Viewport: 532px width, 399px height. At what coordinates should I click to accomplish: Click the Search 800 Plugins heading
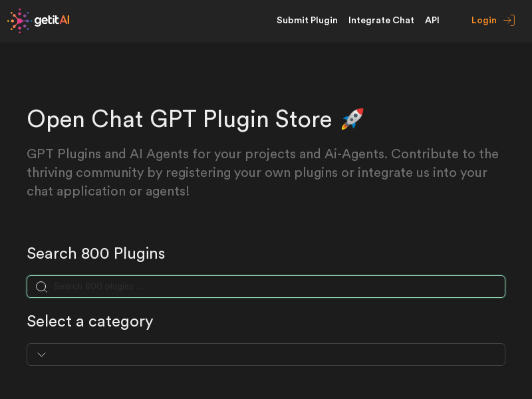tap(96, 253)
